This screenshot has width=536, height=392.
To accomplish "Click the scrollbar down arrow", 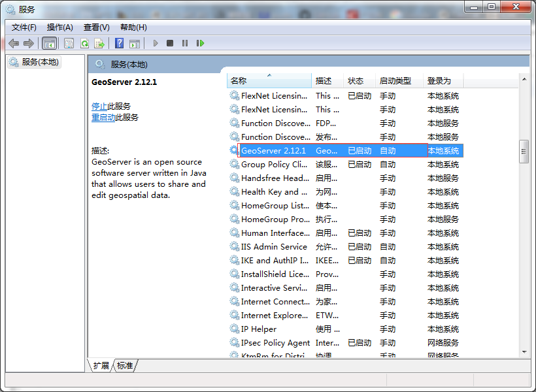I will pos(524,352).
